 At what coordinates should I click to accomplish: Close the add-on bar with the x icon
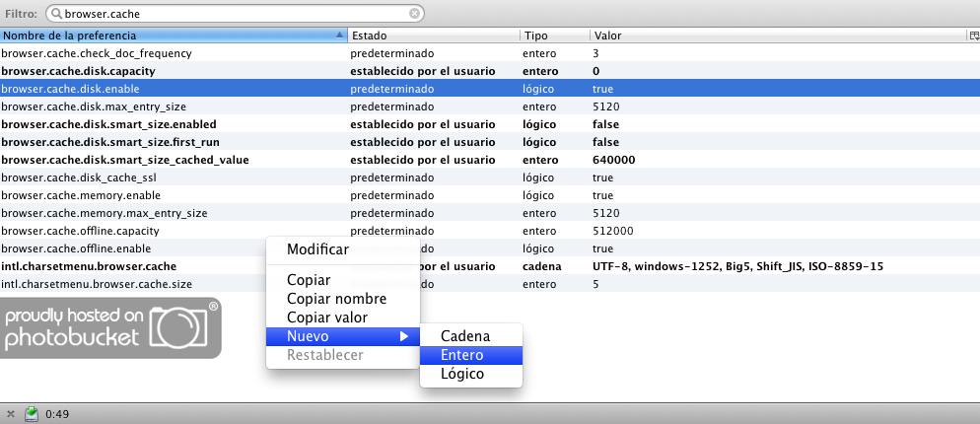pyautogui.click(x=10, y=413)
